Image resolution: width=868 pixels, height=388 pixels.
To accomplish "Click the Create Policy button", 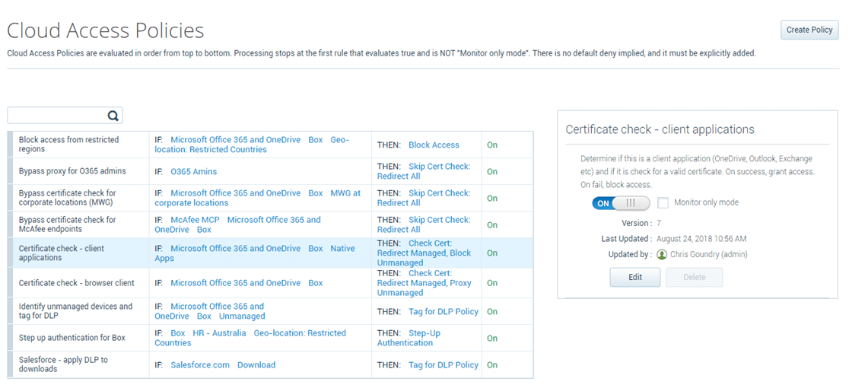I will [x=809, y=30].
